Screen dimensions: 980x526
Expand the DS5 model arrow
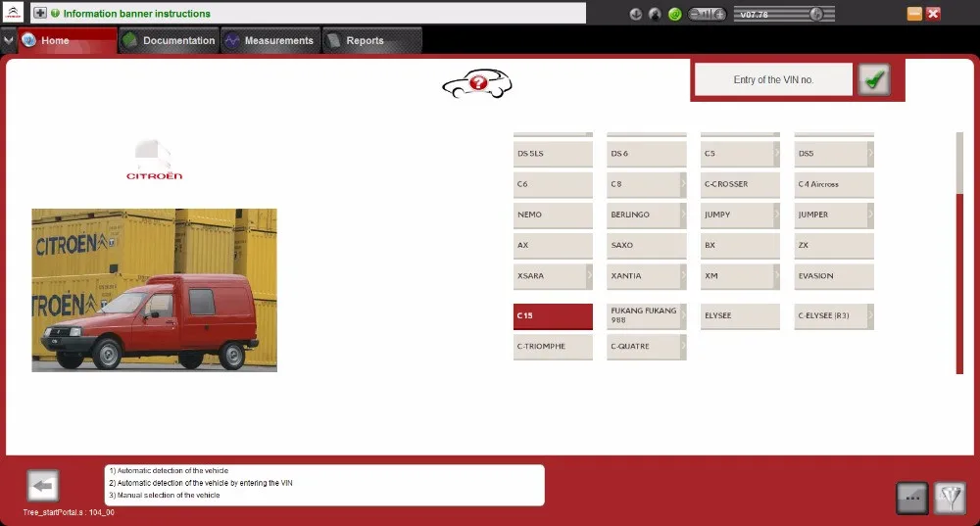tap(870, 154)
